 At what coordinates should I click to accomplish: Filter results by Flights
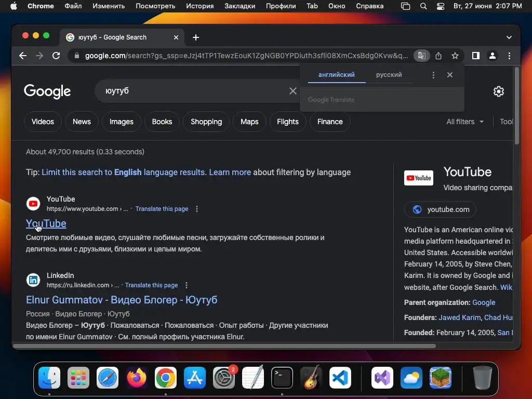[x=288, y=122]
